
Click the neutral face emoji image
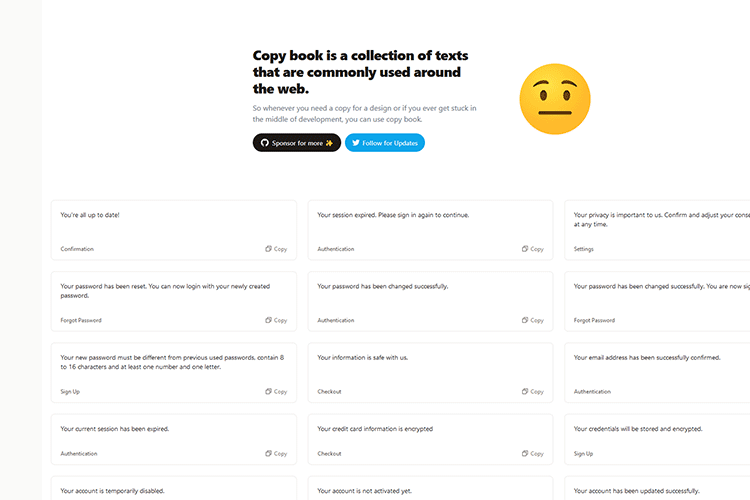coord(555,100)
